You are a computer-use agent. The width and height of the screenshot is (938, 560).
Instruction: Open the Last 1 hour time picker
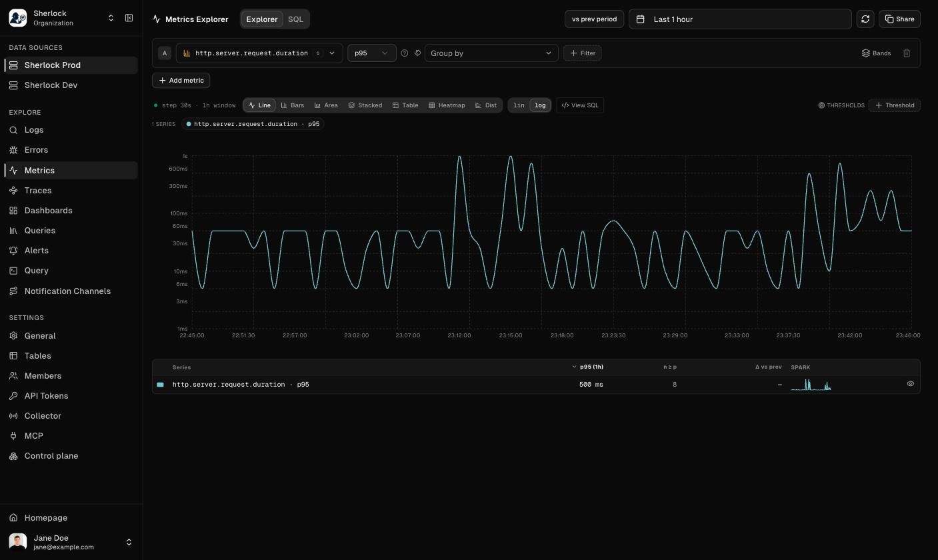coord(740,19)
